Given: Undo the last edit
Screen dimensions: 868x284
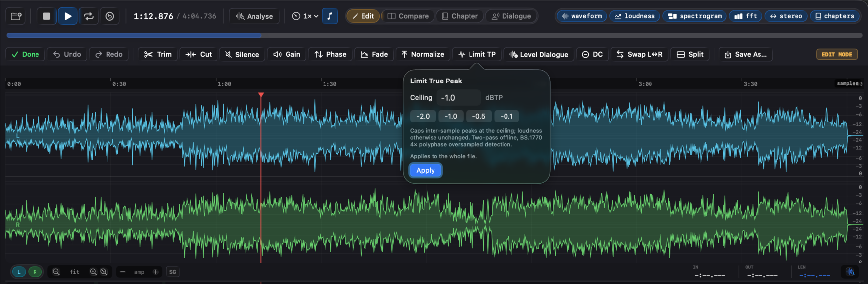Looking at the screenshot, I should pos(67,54).
